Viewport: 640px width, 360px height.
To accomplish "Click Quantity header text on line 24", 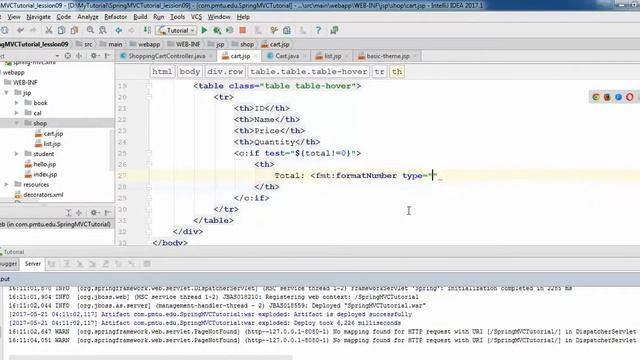I will [x=275, y=142].
